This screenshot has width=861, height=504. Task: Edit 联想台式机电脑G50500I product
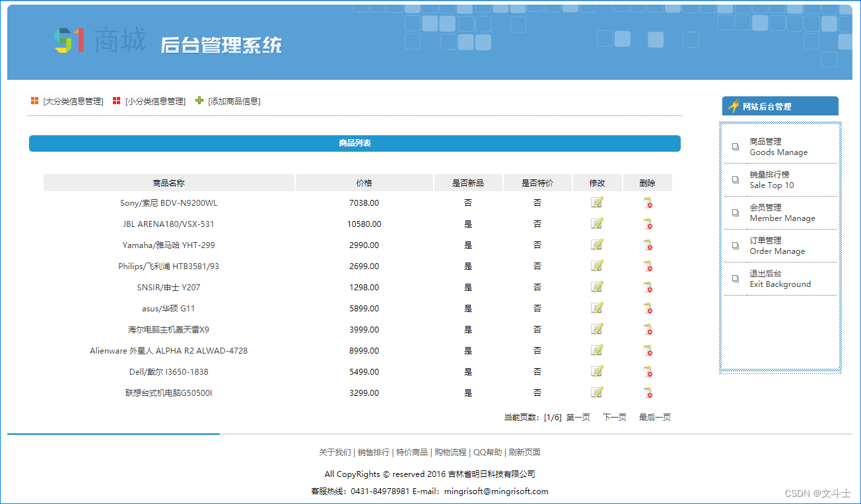coord(597,393)
